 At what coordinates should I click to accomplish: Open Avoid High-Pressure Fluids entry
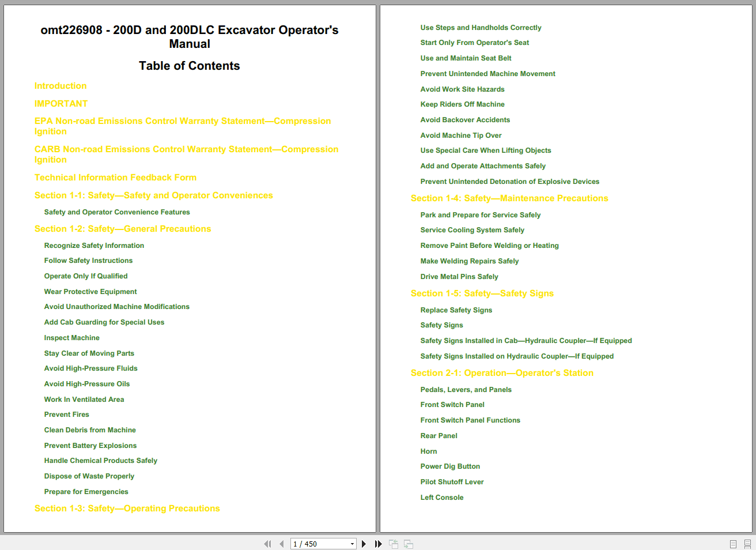[91, 368]
